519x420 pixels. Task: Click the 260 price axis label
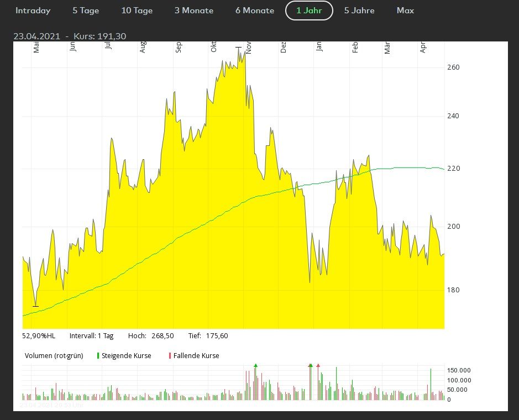[x=453, y=67]
